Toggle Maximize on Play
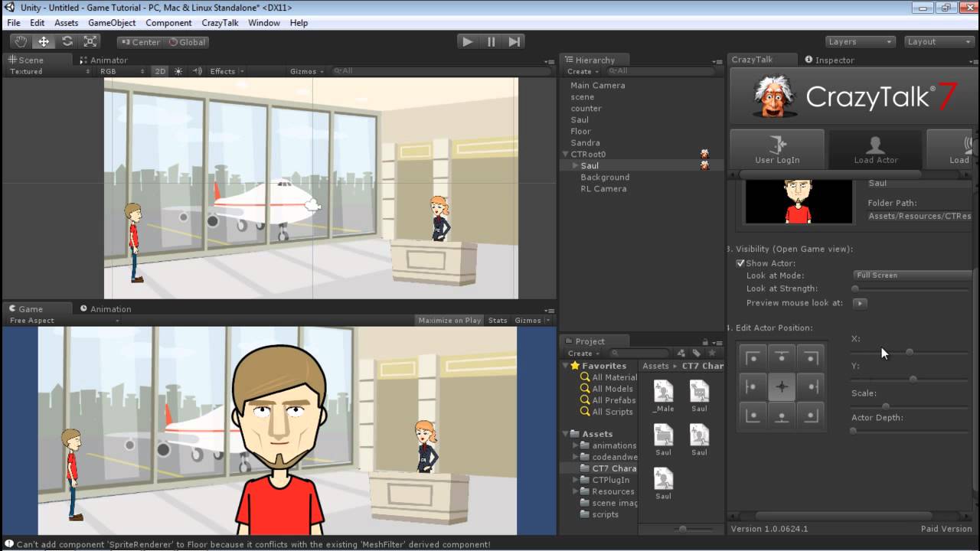This screenshot has height=551, width=980. tap(449, 321)
